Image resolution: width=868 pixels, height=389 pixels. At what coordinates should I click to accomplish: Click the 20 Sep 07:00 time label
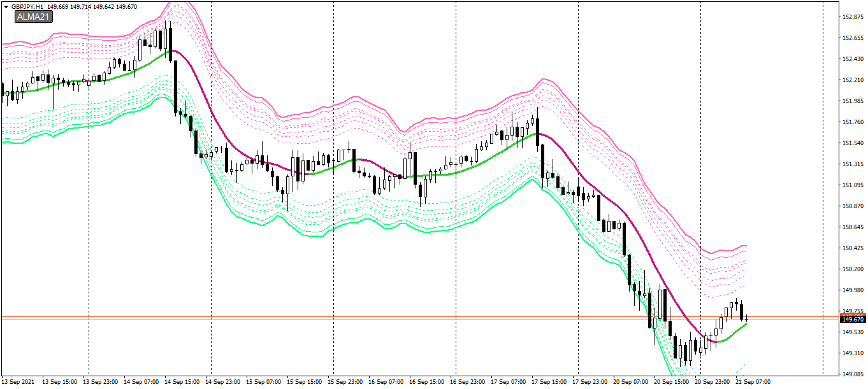pos(631,382)
